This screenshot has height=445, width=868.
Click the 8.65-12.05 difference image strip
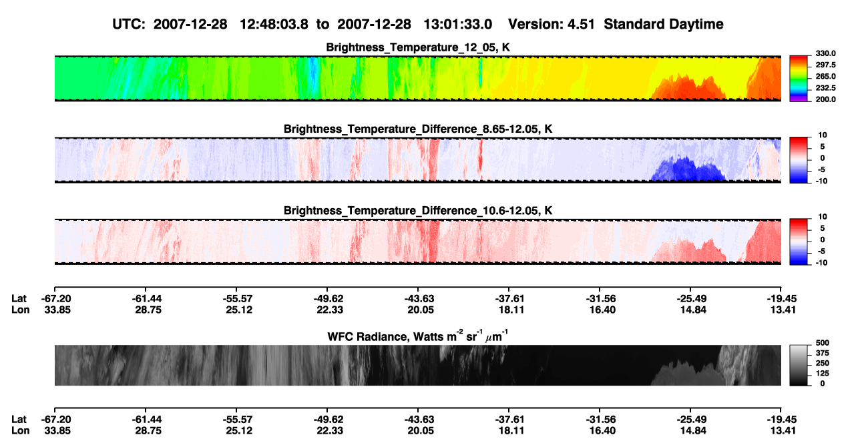[417, 159]
